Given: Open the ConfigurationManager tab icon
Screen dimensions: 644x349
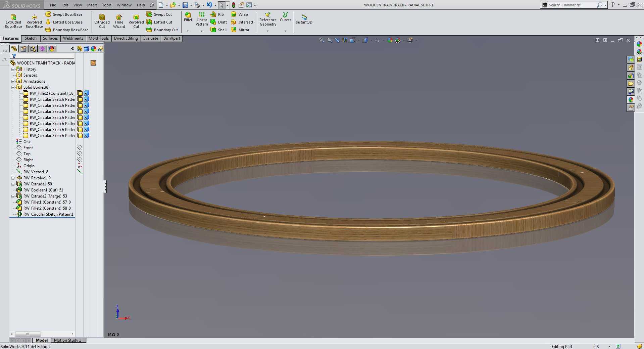Looking at the screenshot, I should pyautogui.click(x=33, y=49).
